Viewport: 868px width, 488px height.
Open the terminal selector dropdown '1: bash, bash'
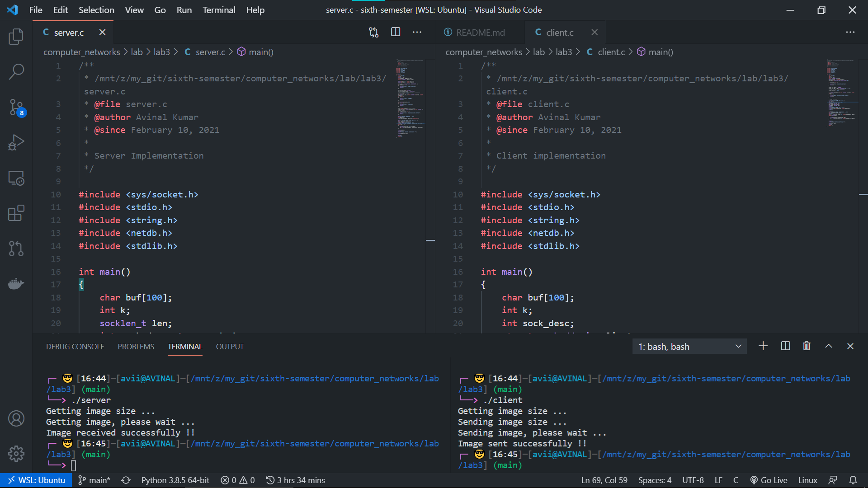click(689, 347)
